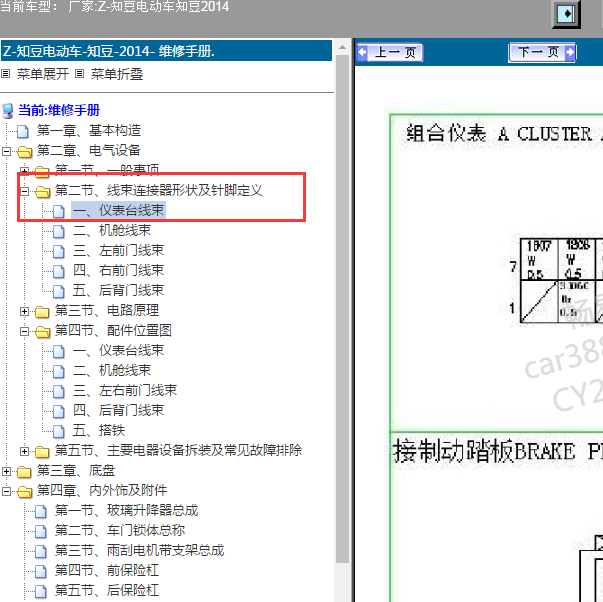Click page icon beside 五、后背门线束
This screenshot has height=602, width=603.
click(x=58, y=291)
